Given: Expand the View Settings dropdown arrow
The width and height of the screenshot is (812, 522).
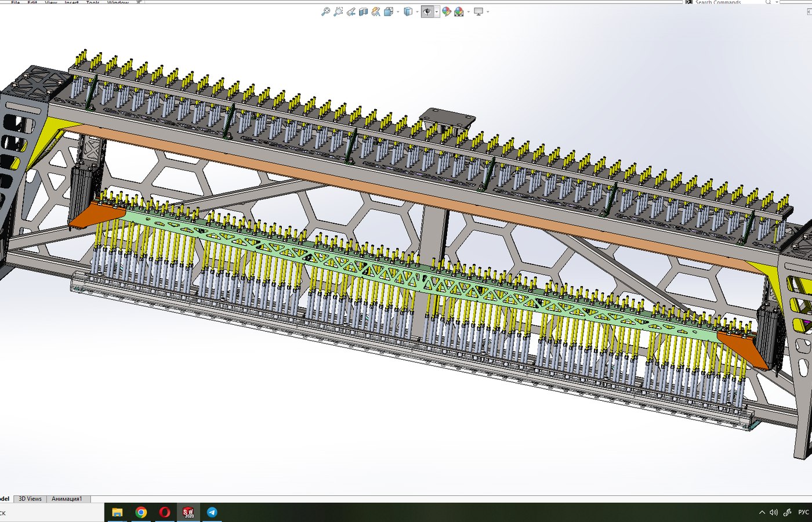Looking at the screenshot, I should click(x=488, y=12).
